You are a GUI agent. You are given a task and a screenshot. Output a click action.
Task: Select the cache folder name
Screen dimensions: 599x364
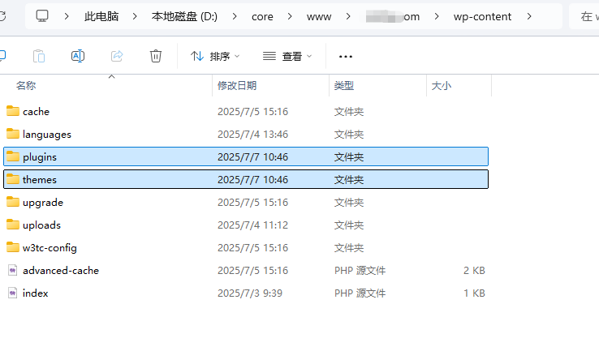click(x=36, y=111)
